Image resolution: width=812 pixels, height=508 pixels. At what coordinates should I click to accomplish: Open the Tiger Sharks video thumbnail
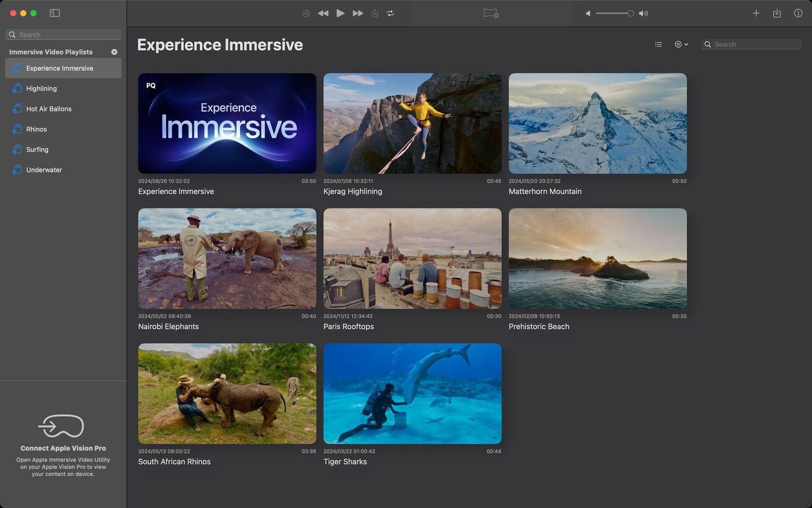[412, 394]
